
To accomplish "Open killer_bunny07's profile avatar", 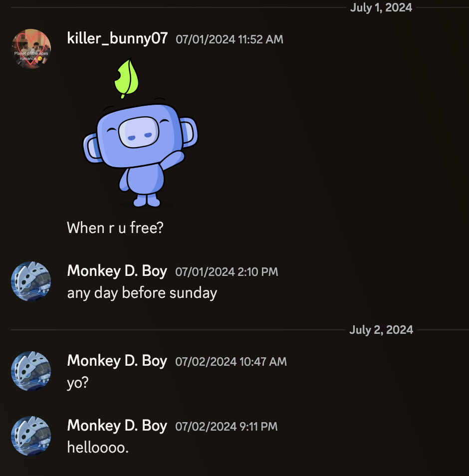I will [x=31, y=48].
